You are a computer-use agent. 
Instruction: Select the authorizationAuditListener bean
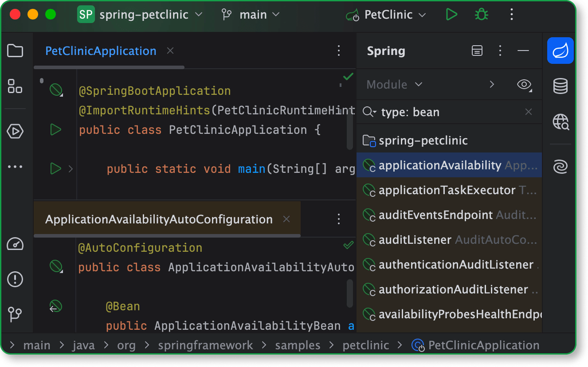pos(449,289)
